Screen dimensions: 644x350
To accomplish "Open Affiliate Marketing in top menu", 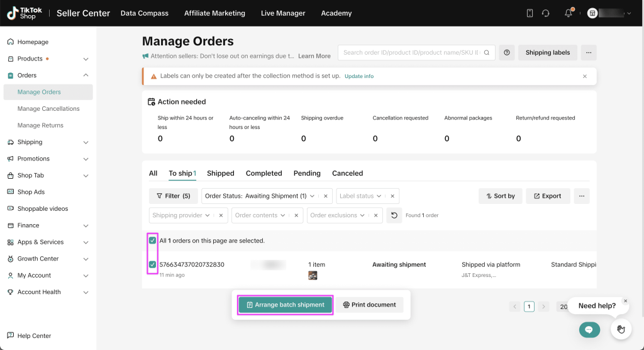I will pyautogui.click(x=214, y=13).
